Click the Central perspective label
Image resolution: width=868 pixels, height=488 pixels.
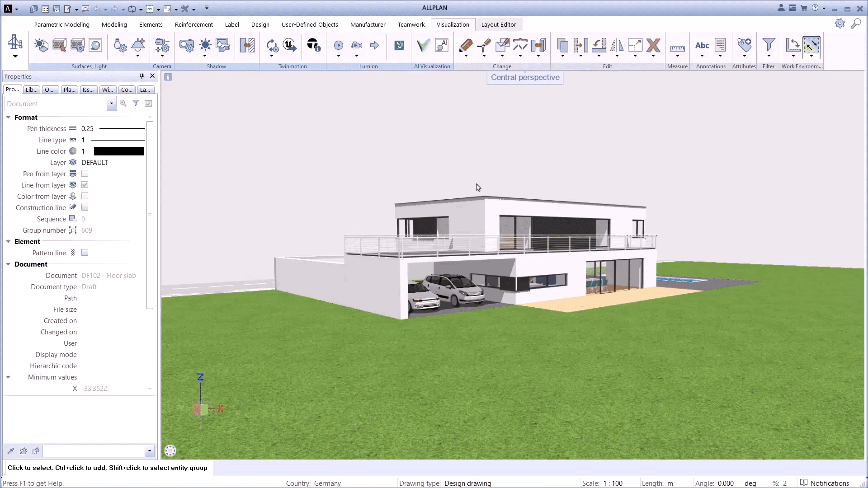tap(525, 77)
